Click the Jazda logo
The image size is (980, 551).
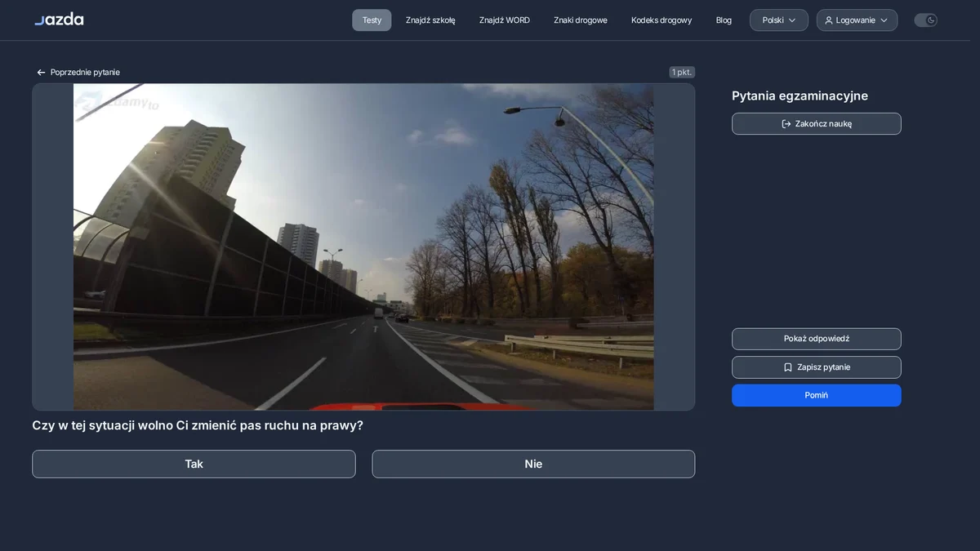(59, 20)
